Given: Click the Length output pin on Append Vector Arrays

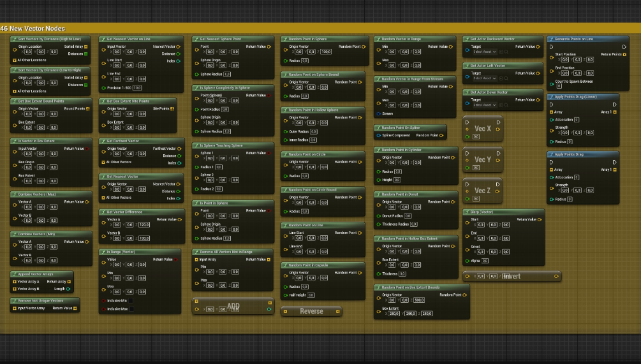Looking at the screenshot, I should point(68,289).
